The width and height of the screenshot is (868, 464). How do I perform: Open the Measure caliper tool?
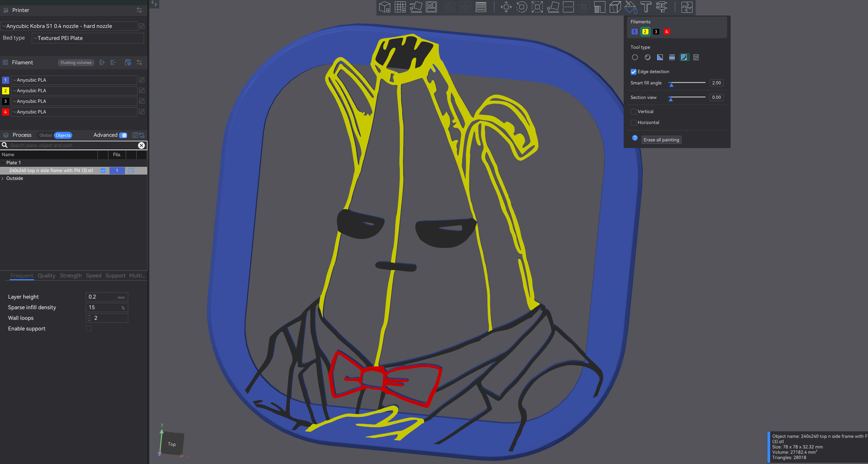tap(661, 7)
